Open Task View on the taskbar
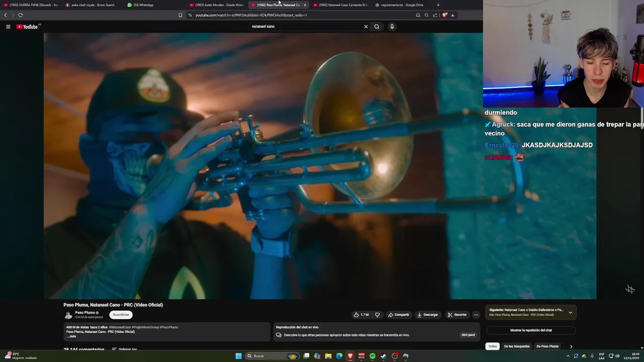Image resolution: width=644 pixels, height=362 pixels. coord(306,356)
